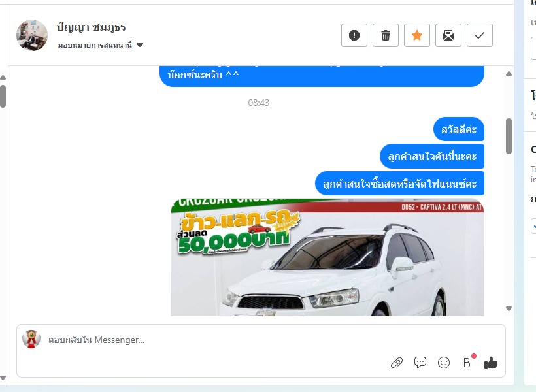Click the chat scrollbar up arrow

pos(509,74)
